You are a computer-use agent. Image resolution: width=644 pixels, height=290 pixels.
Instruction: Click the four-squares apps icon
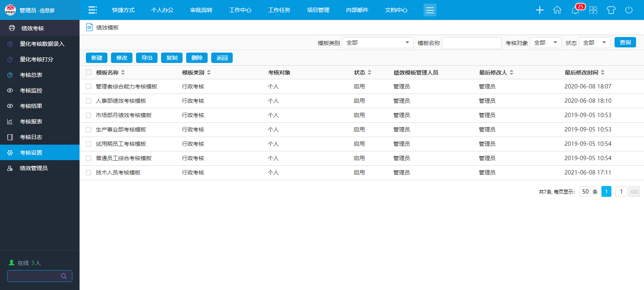tap(593, 10)
